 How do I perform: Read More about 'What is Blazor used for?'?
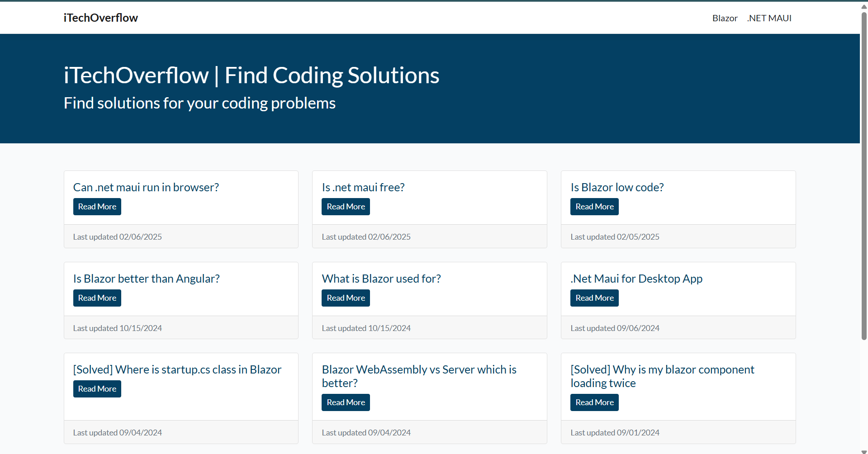pos(346,298)
